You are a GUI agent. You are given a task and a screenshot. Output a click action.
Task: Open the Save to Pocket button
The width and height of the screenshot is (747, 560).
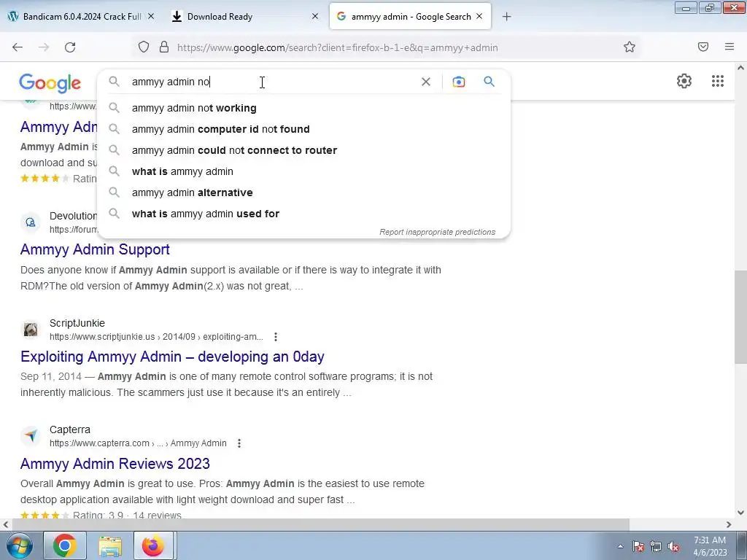(x=703, y=47)
